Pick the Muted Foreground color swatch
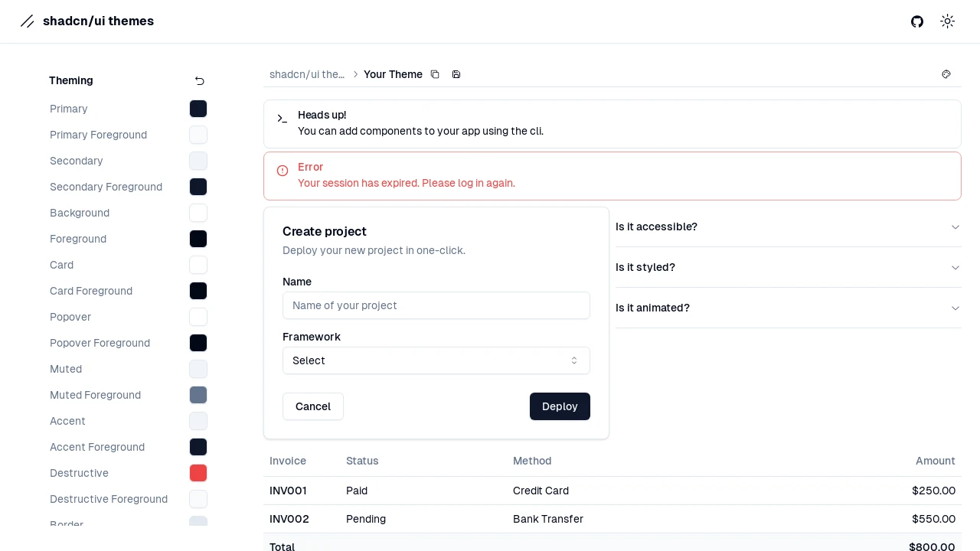This screenshot has height=551, width=980. [x=198, y=395]
